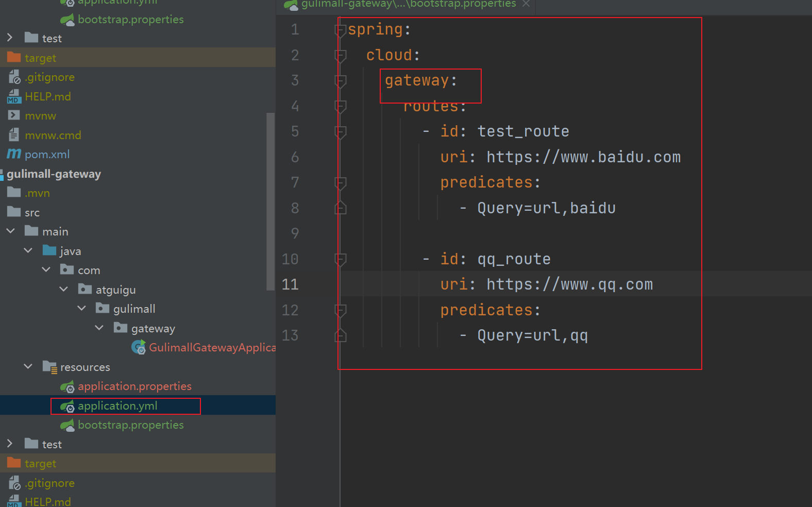
Task: Click the application.properties Spring file icon
Action: coord(67,386)
